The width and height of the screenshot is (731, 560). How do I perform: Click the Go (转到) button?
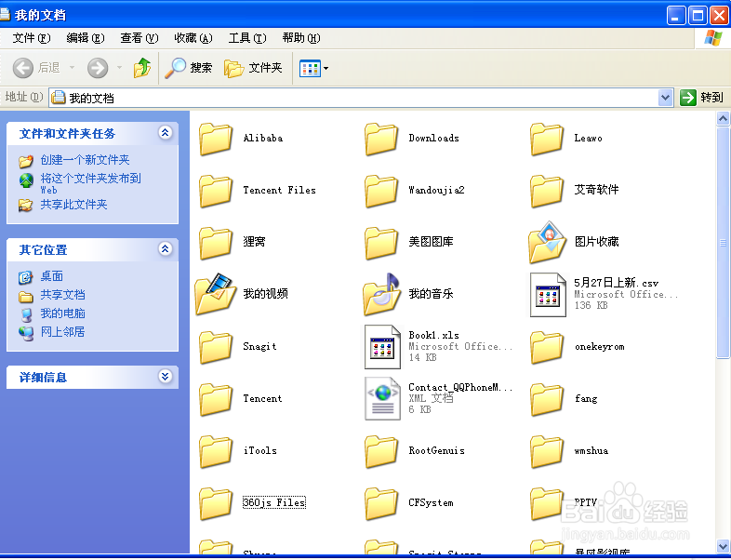701,98
